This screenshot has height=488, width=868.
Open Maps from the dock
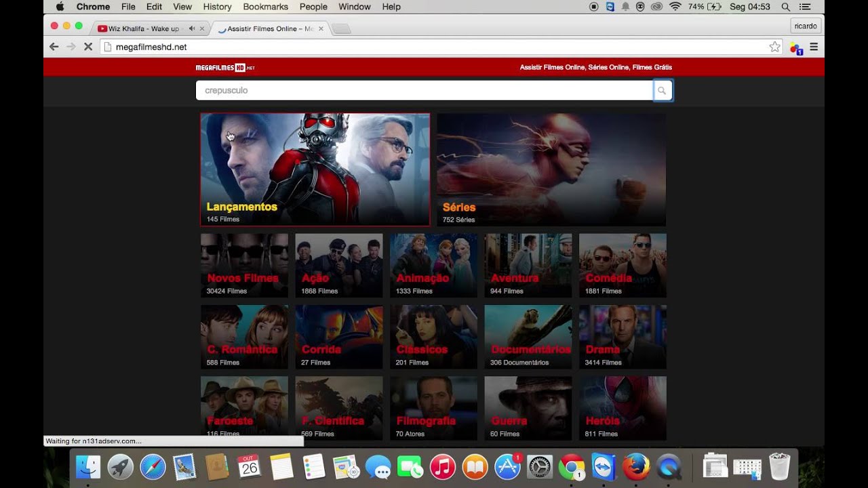tap(346, 467)
